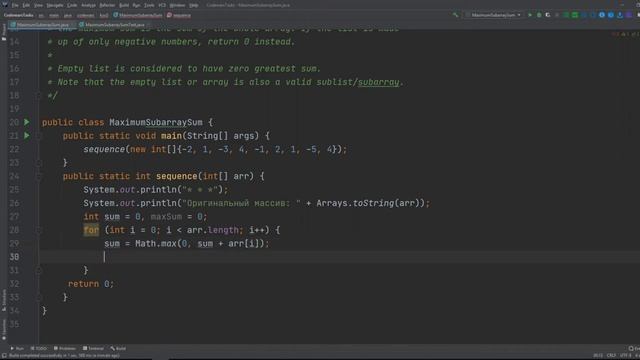The height and width of the screenshot is (360, 640).
Task: Click Run with Coverage icon
Action: coord(548,15)
